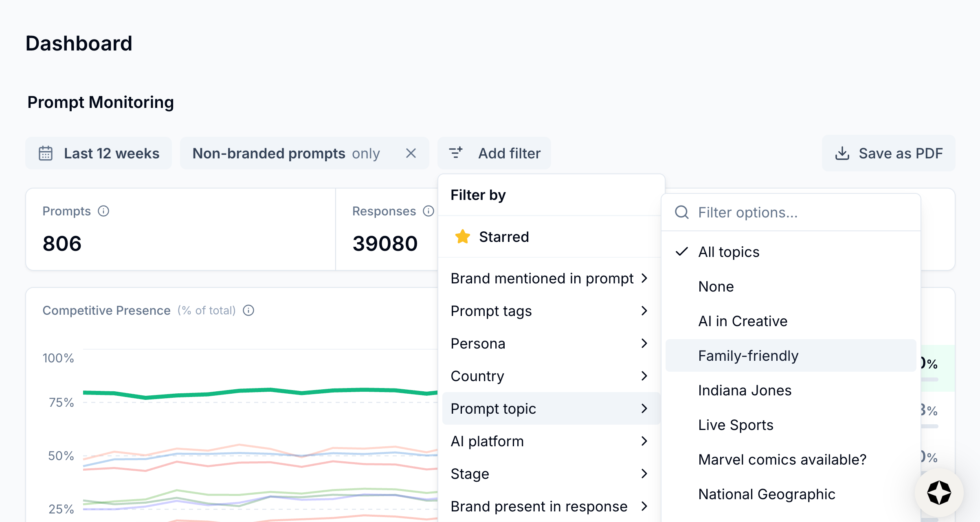
Task: Select the checked All topics option
Action: tap(728, 252)
